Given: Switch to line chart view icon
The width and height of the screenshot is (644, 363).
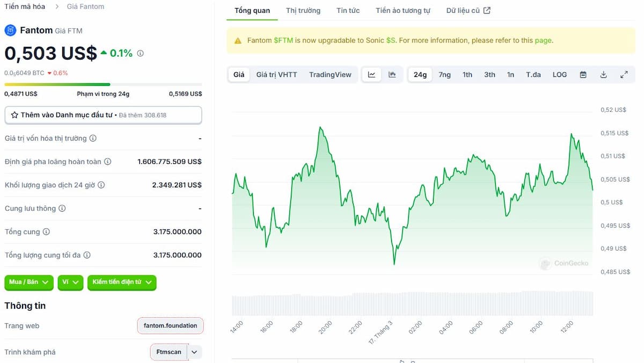Looking at the screenshot, I should point(371,75).
